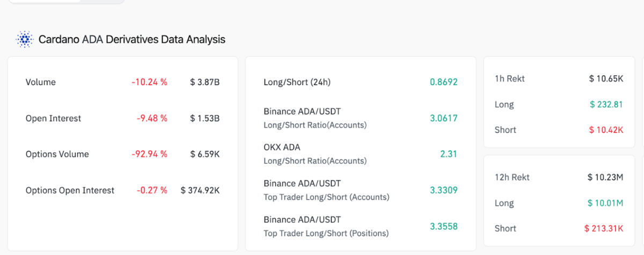
Task: Click Top Trader Positions value 3.3558
Action: [444, 226]
